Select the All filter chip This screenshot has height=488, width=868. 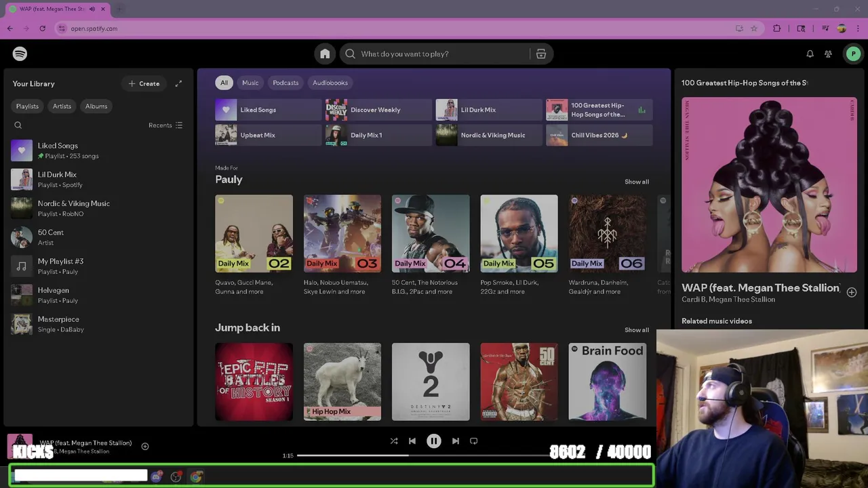pos(224,83)
